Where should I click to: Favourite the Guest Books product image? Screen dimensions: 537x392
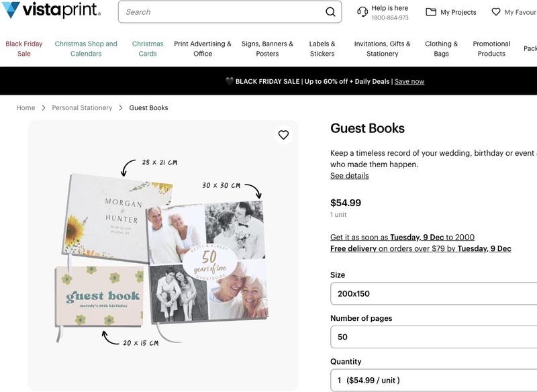283,135
